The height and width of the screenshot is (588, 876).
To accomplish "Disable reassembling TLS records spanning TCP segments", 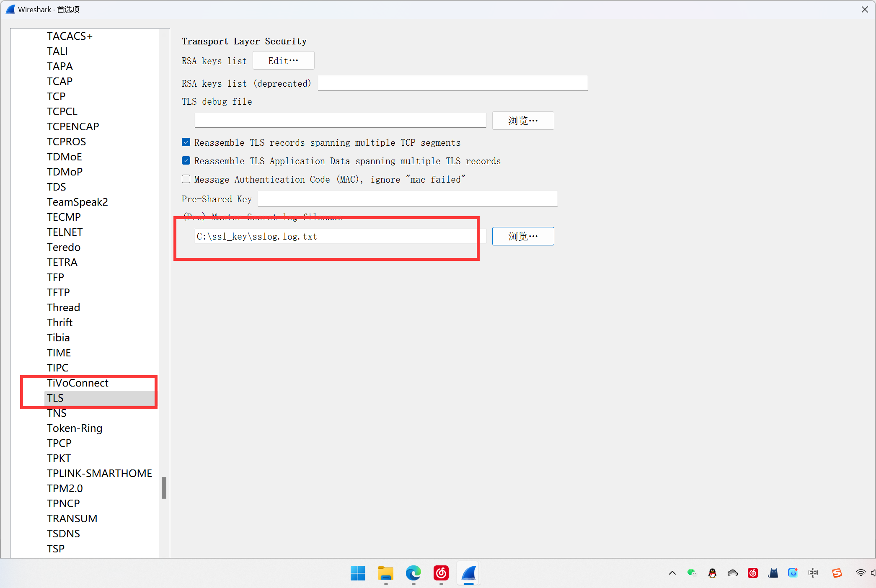I will 186,142.
